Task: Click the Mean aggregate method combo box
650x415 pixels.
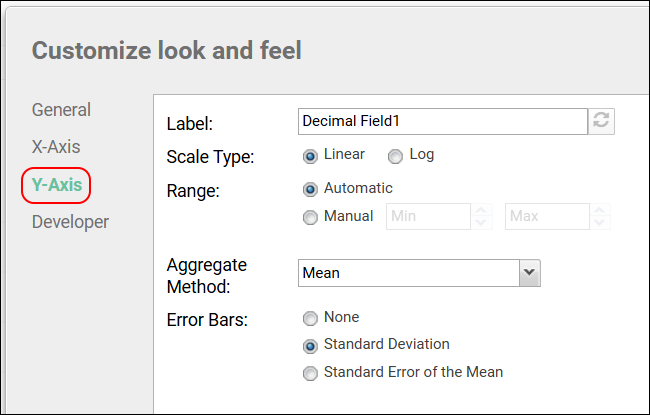Action: (408, 272)
